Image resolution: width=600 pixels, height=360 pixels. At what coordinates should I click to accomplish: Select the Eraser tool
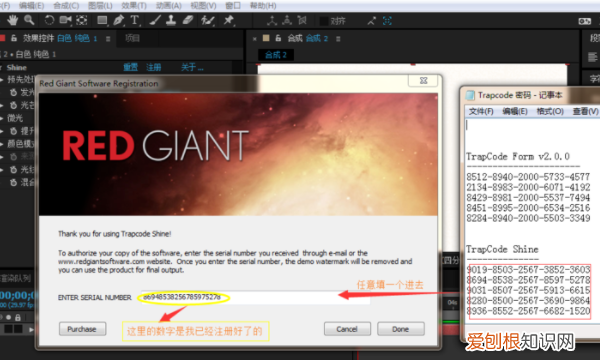click(x=188, y=20)
